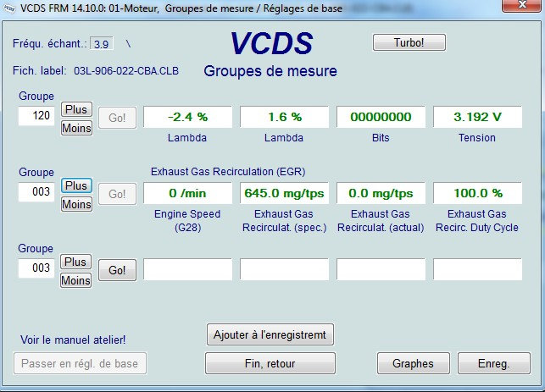
Task: Select the 1.6 % Lambda value
Action: [x=284, y=117]
